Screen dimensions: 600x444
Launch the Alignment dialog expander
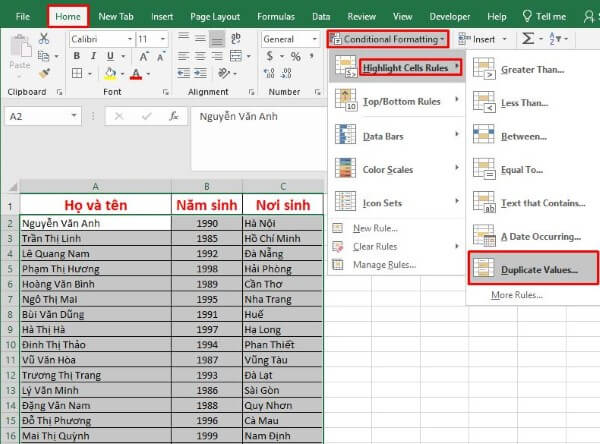[x=251, y=92]
